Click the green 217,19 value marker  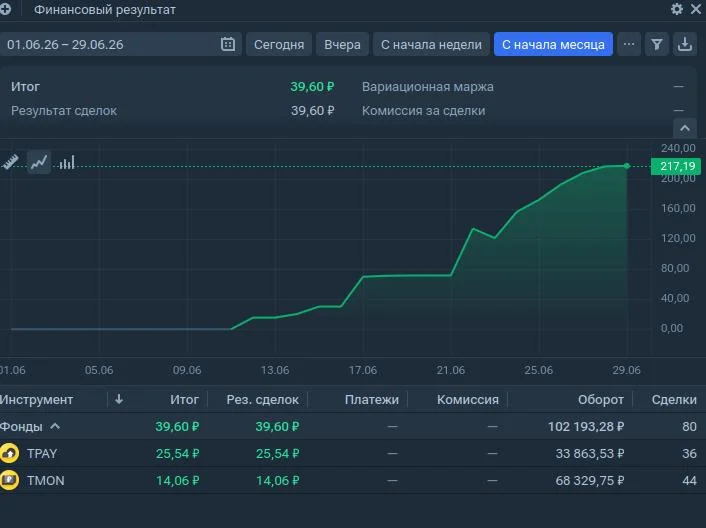676,166
